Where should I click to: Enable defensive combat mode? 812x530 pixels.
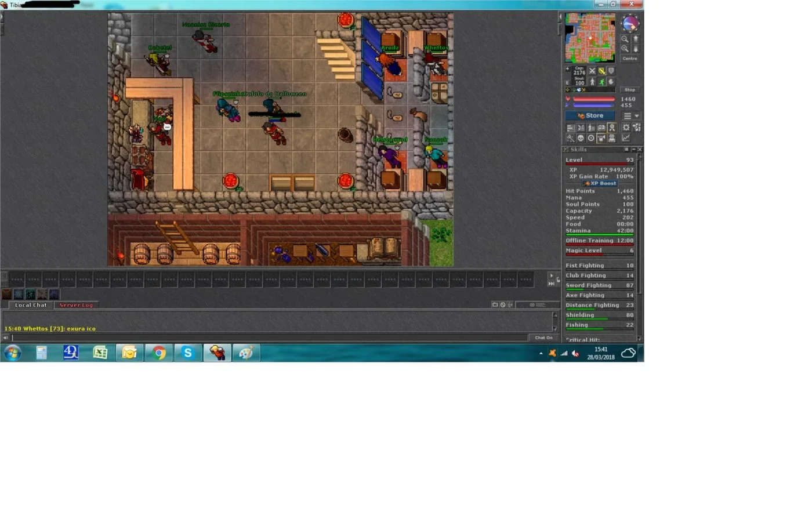(611, 71)
